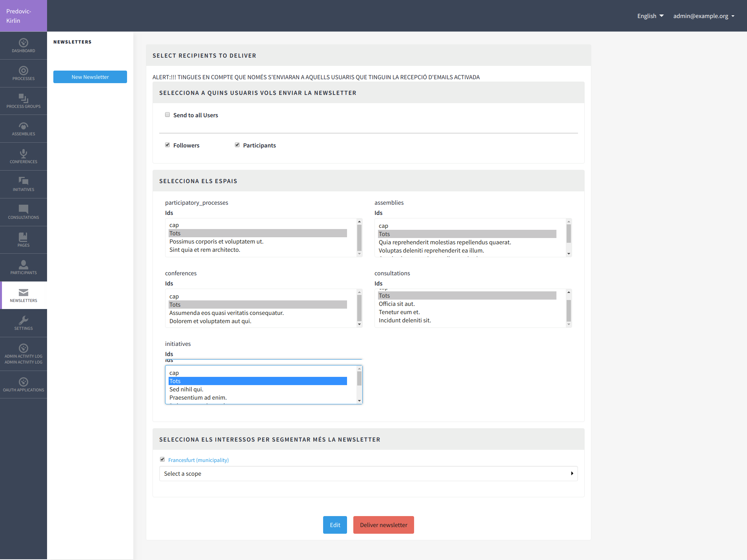Viewport: 747px width, 560px height.
Task: Select 'Praesentium ad enim.' option
Action: [x=258, y=398]
